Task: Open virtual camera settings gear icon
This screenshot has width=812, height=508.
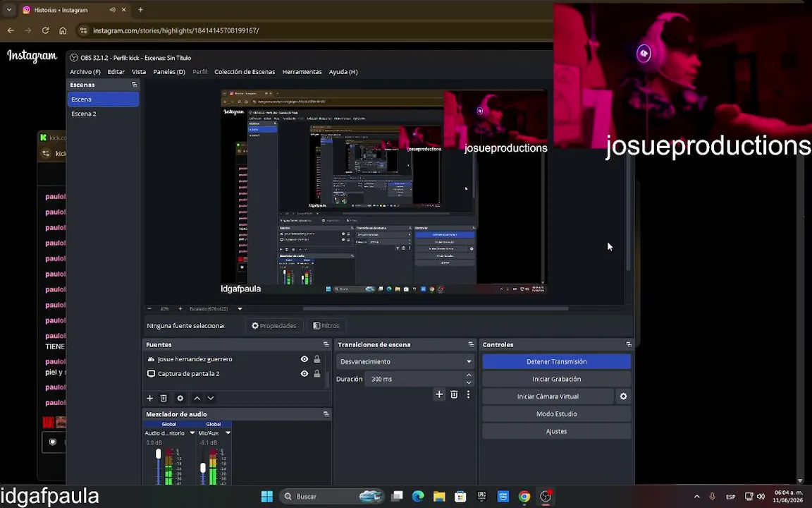Action: click(624, 396)
